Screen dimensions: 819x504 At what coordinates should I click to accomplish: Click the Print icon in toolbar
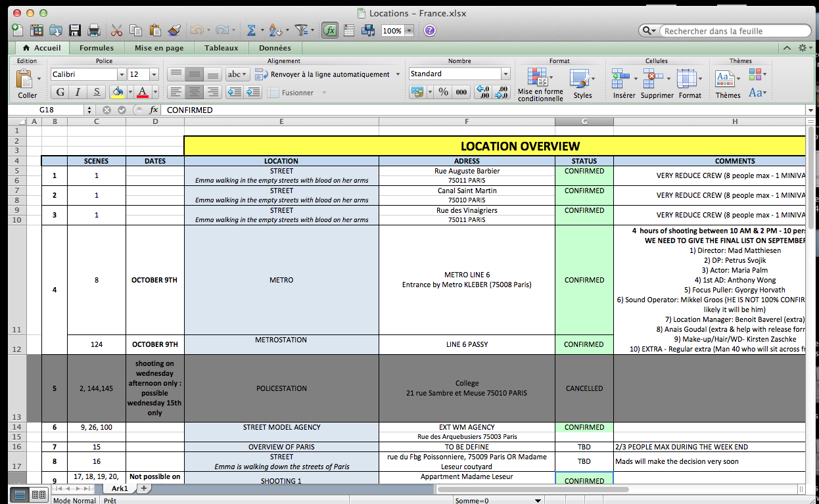(x=94, y=30)
